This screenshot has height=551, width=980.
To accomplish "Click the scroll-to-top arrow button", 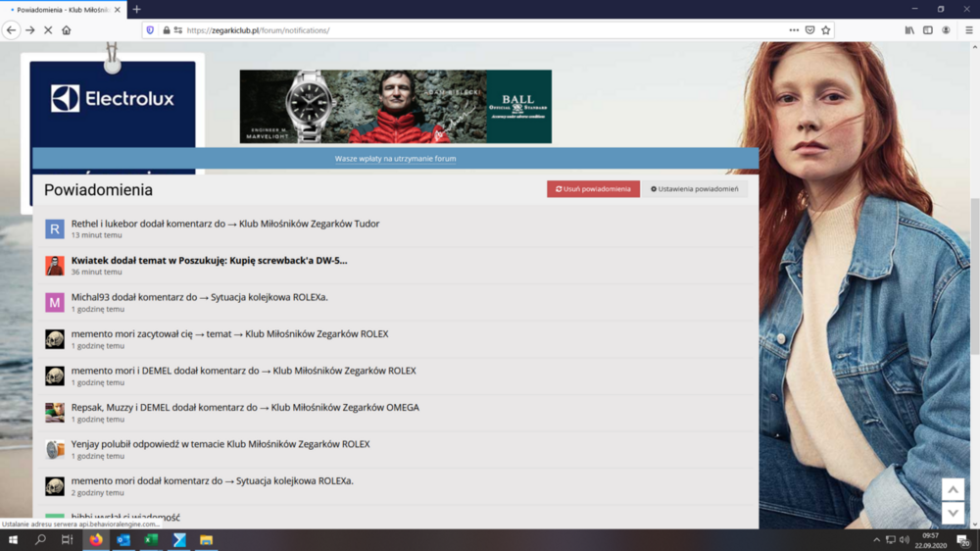I will 953,489.
